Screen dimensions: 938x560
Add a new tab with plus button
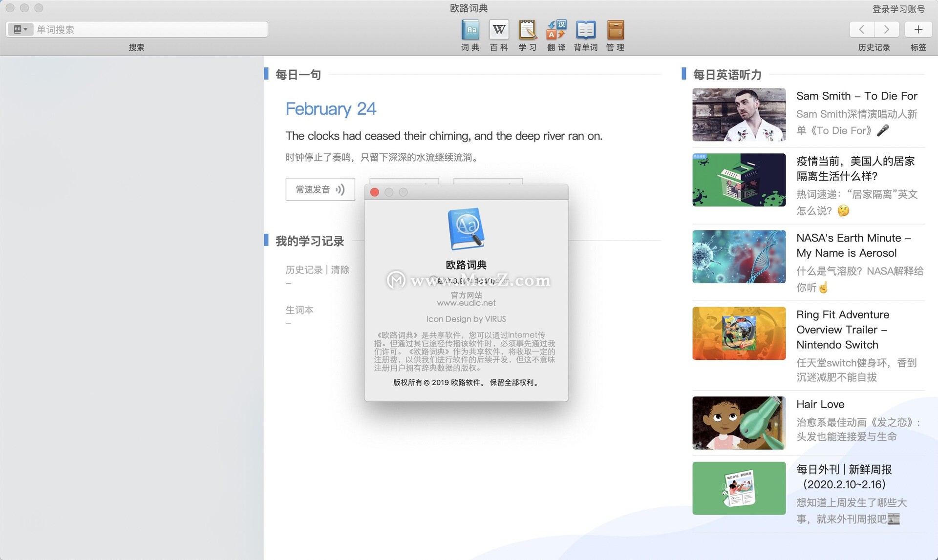tap(918, 29)
